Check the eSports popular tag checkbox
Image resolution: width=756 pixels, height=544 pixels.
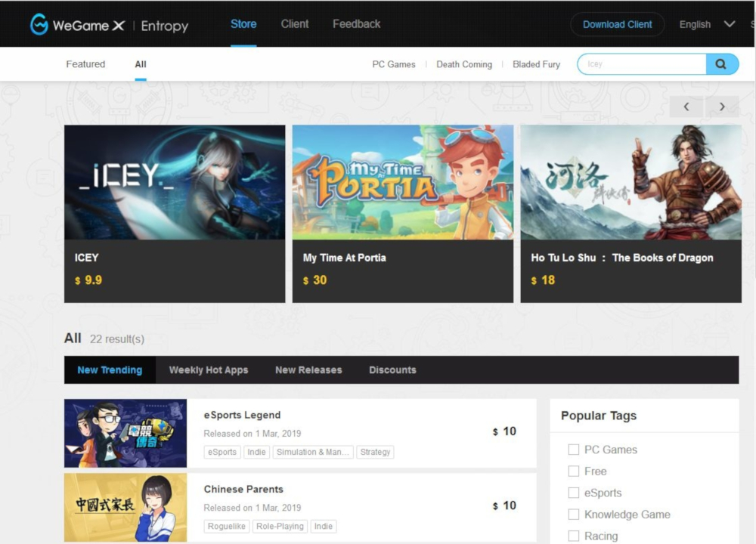[574, 493]
